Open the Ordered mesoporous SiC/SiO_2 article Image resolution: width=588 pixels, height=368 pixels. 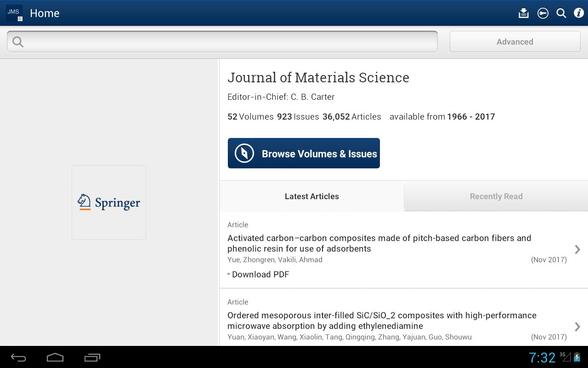pyautogui.click(x=381, y=321)
